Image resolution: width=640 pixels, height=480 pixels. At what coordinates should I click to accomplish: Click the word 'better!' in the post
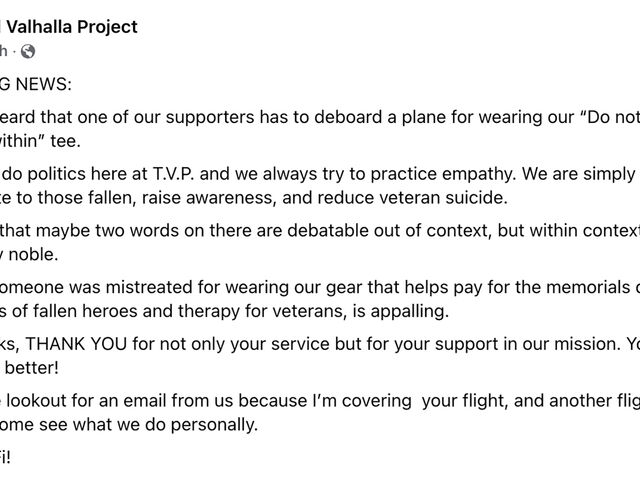click(x=32, y=368)
